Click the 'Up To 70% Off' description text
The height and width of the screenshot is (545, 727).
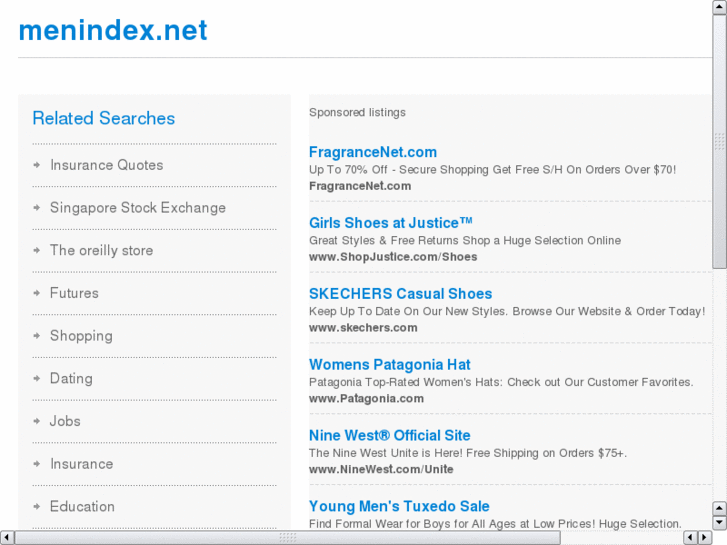492,170
